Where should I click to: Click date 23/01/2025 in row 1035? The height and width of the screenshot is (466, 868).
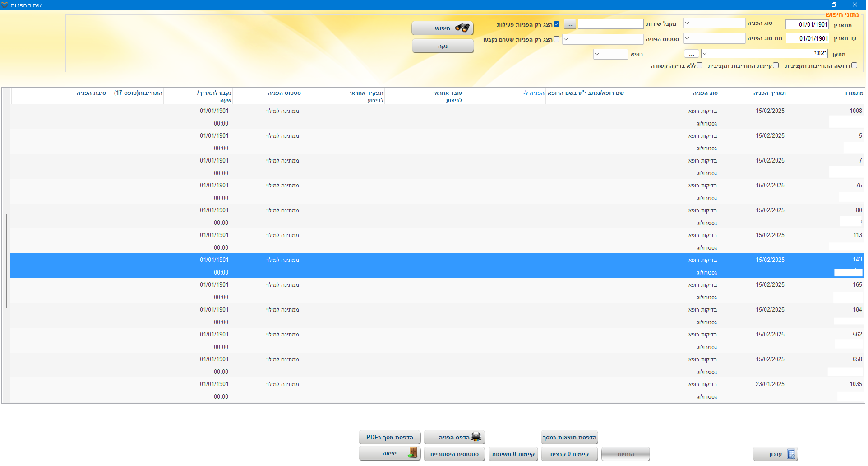(x=770, y=384)
